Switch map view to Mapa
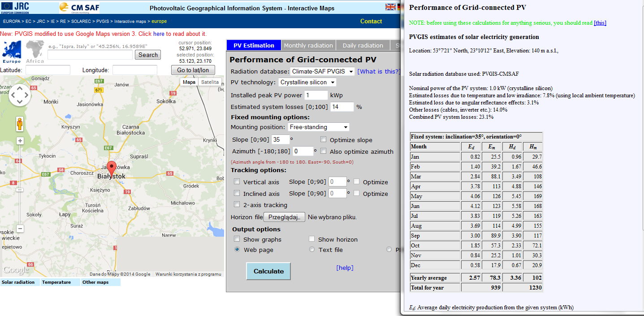644x316 pixels. (189, 82)
